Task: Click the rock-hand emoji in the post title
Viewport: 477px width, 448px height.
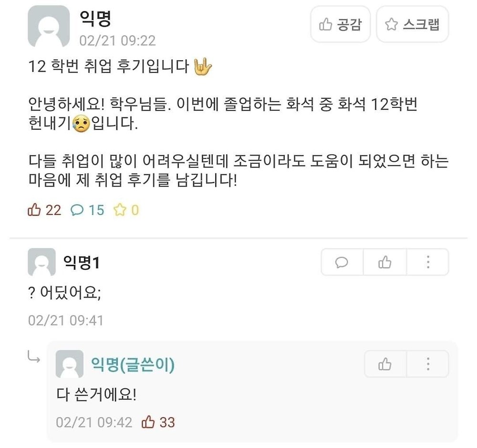Action: [203, 67]
